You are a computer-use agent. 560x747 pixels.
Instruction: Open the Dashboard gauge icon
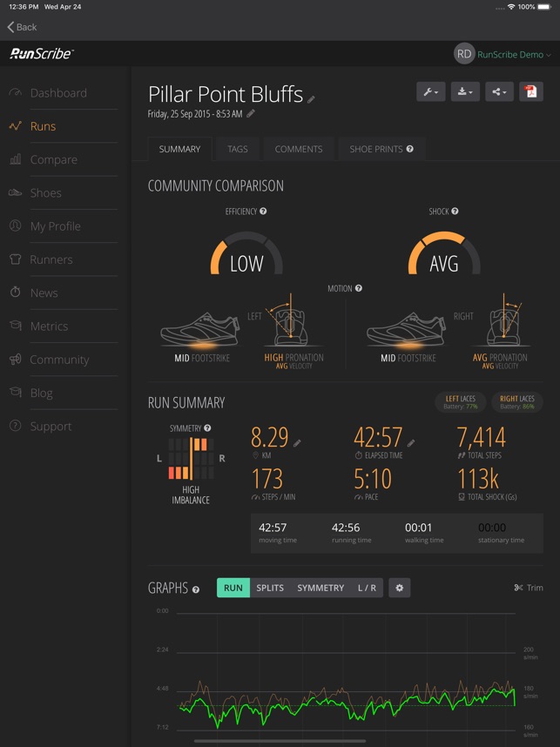click(16, 92)
